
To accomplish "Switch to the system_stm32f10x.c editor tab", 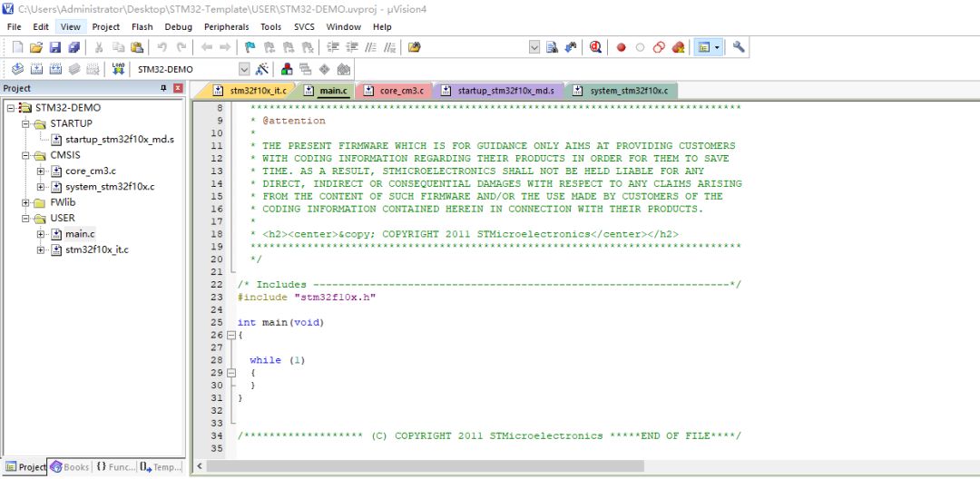I will coord(621,92).
